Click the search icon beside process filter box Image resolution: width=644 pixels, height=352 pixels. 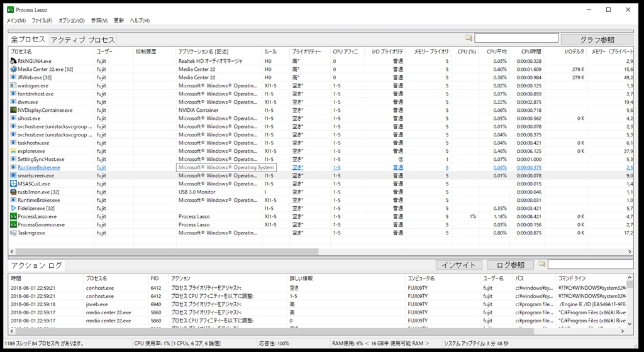click(x=469, y=38)
